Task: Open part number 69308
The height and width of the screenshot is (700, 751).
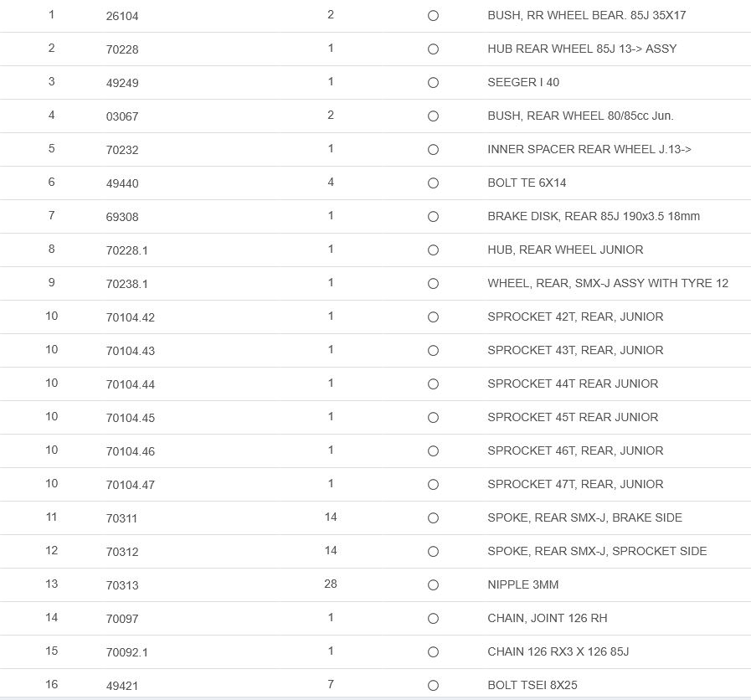Action: tap(122, 217)
